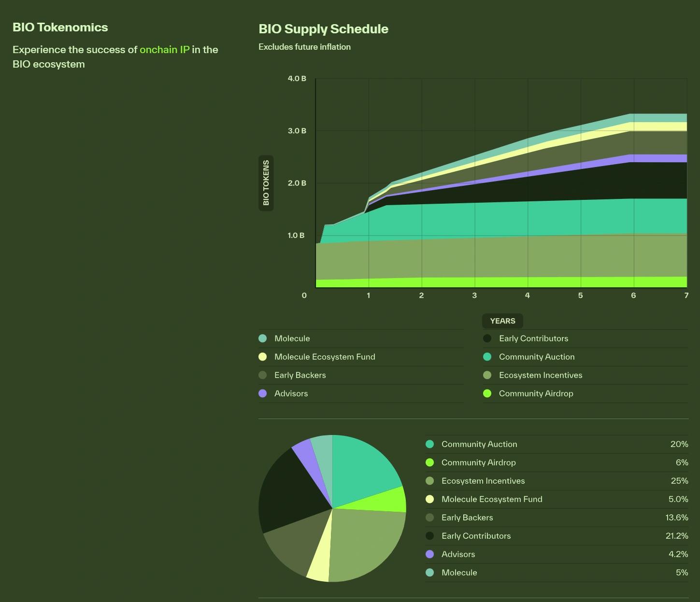This screenshot has width=700, height=602.
Task: Select Molecule label in supply schedule legend
Action: coord(292,338)
